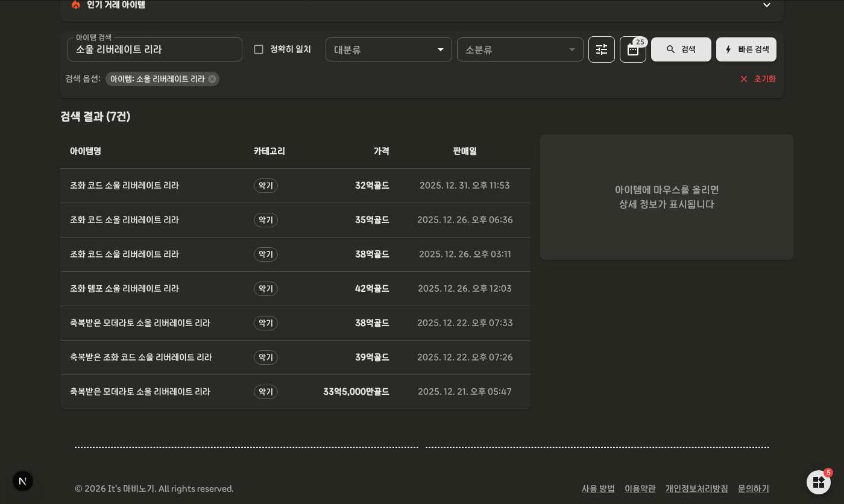Screen dimensions: 844x504
Task: Open the 개인정보처리방침 footer link
Action: (x=697, y=488)
